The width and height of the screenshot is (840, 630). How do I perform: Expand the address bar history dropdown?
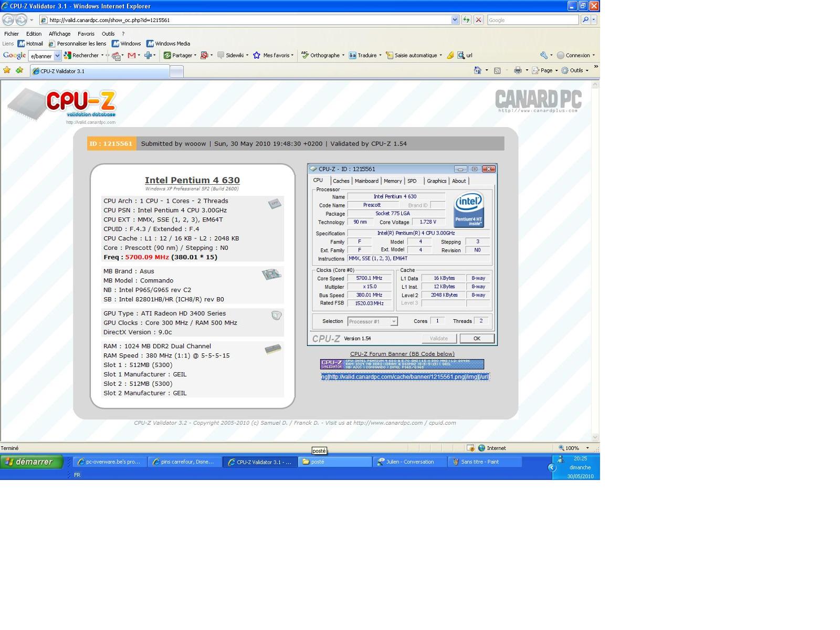pos(455,20)
